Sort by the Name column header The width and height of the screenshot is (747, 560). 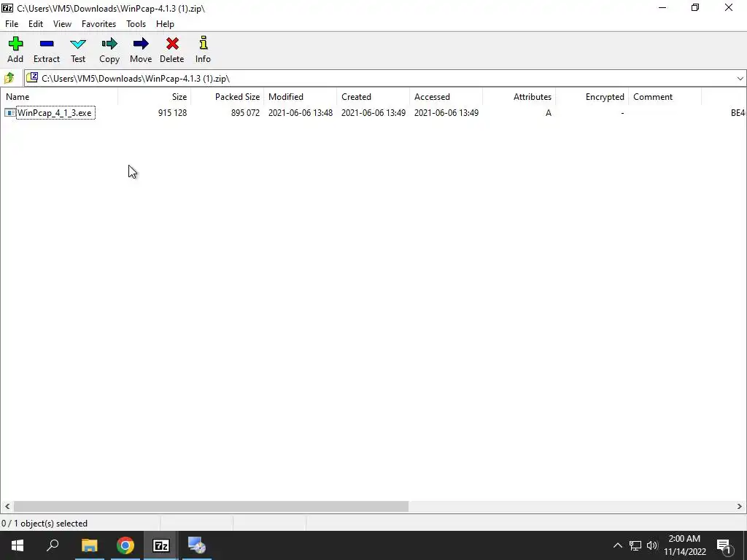click(x=59, y=97)
